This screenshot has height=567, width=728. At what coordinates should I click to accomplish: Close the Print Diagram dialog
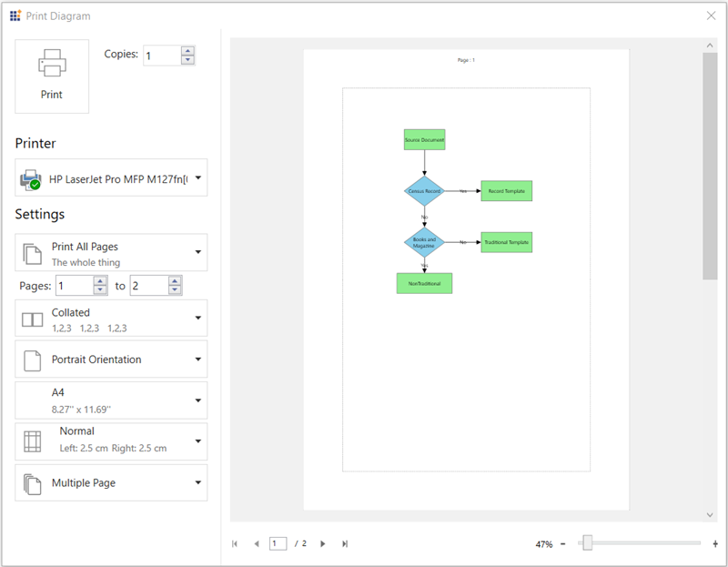(711, 15)
